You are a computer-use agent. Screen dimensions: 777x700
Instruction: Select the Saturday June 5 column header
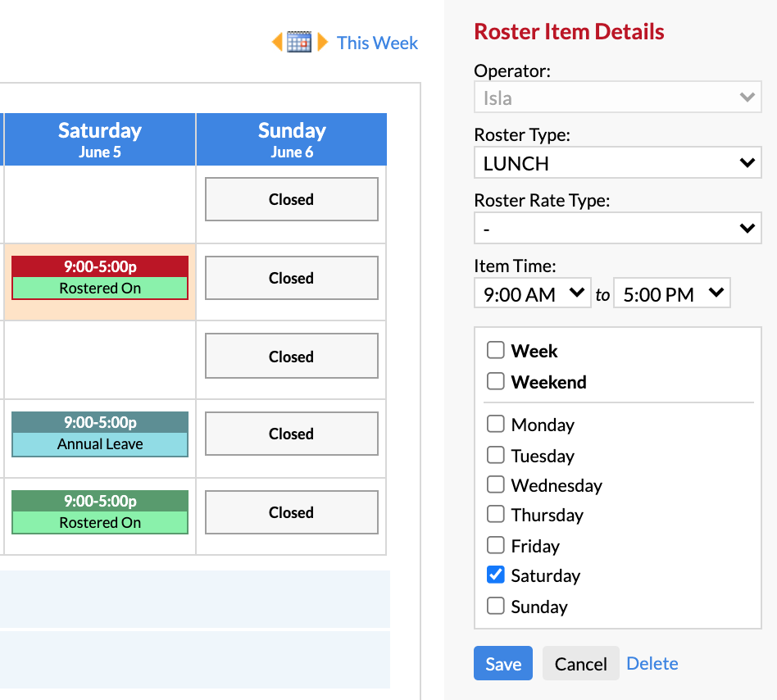(100, 139)
